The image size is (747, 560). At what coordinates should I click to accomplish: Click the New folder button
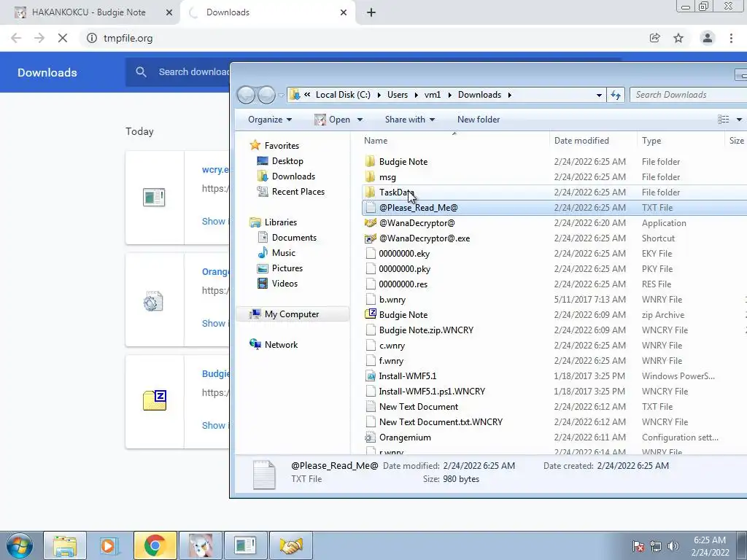click(x=479, y=120)
